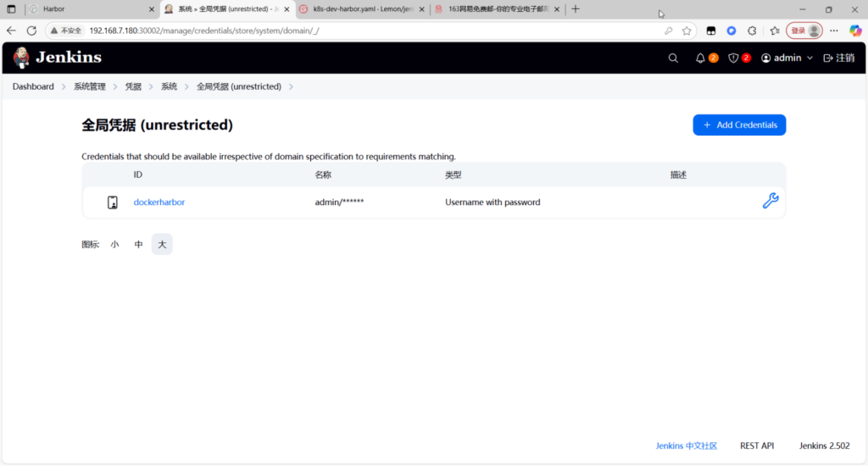Expand the admin user dropdown
The width and height of the screenshot is (868, 466).
pyautogui.click(x=809, y=58)
